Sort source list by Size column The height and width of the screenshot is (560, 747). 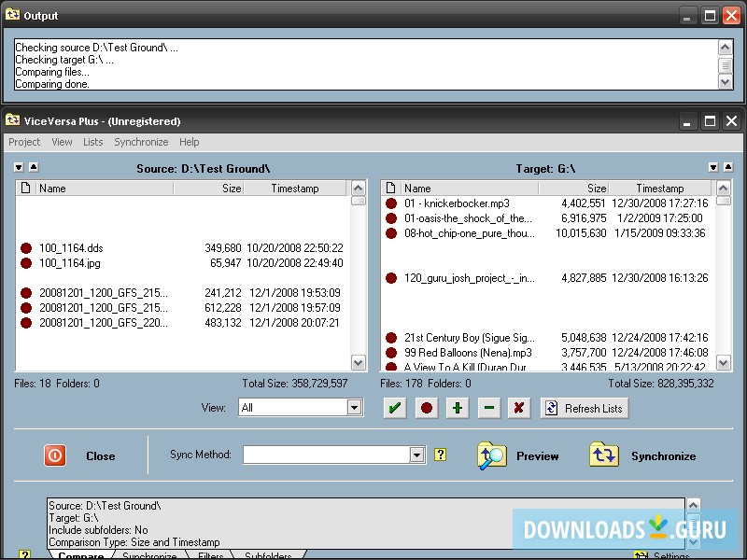[x=208, y=189]
